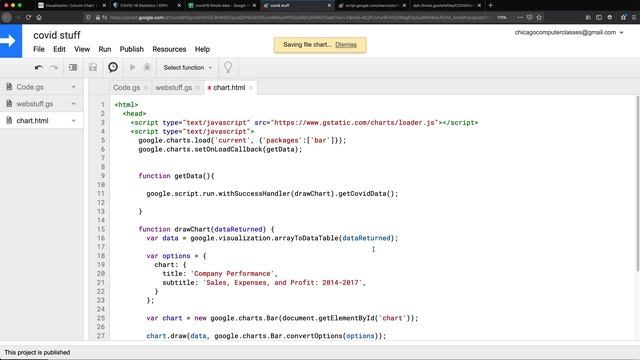Click the loader.js script src URL
This screenshot has height=360, width=640.
(355, 122)
